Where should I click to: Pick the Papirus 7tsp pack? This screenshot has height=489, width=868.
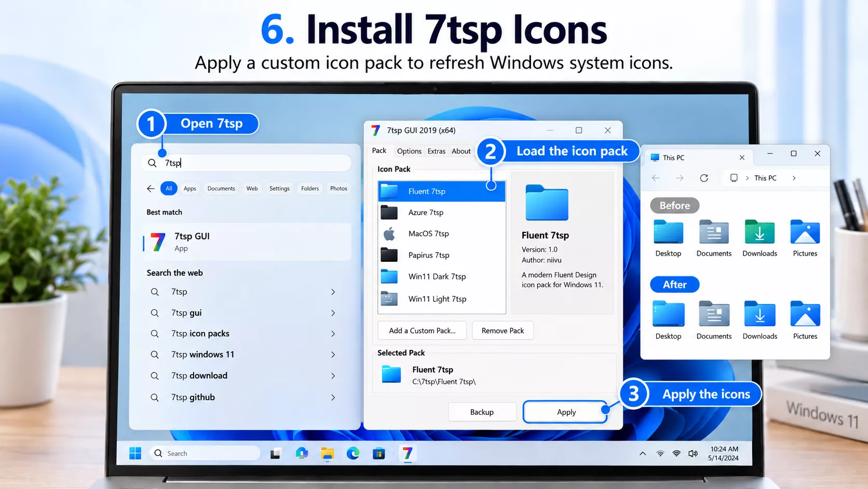click(x=442, y=255)
